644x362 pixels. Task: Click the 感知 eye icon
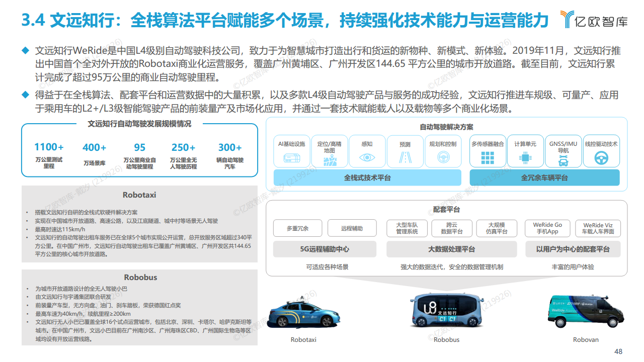(367, 158)
